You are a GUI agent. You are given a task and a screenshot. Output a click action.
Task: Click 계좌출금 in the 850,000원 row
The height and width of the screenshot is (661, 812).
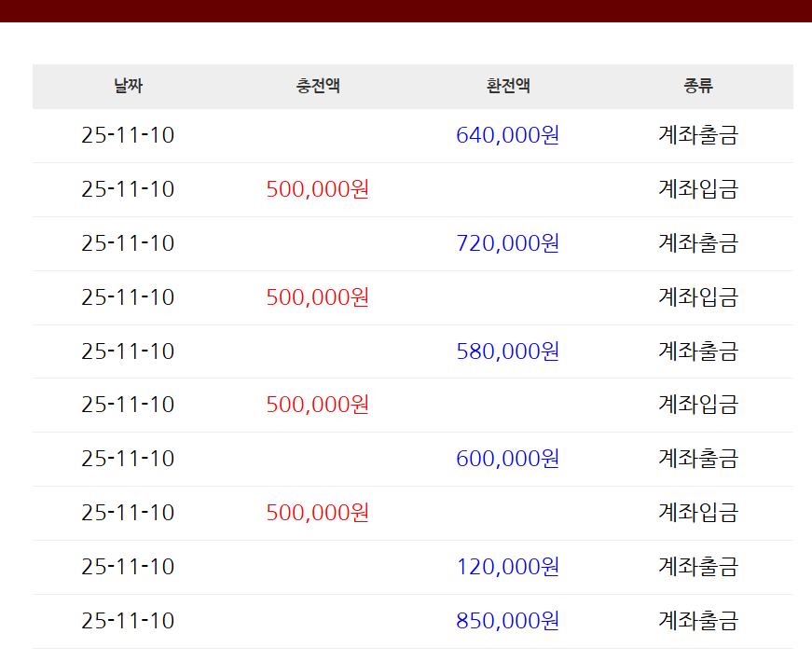tap(697, 621)
